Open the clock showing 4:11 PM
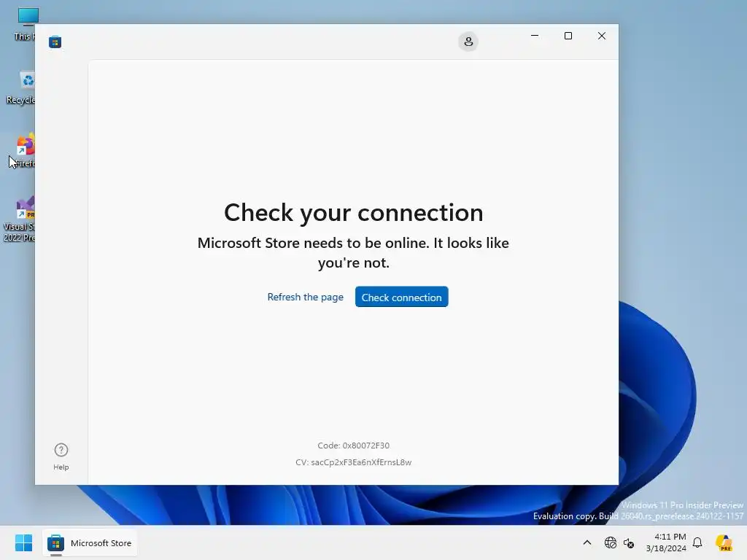Screen dimensions: 747x560 [666, 542]
